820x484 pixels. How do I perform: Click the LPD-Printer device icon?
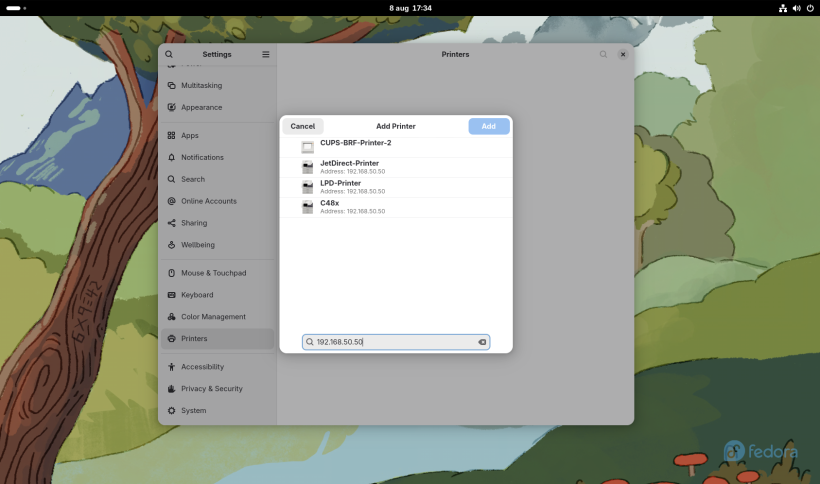(x=308, y=187)
